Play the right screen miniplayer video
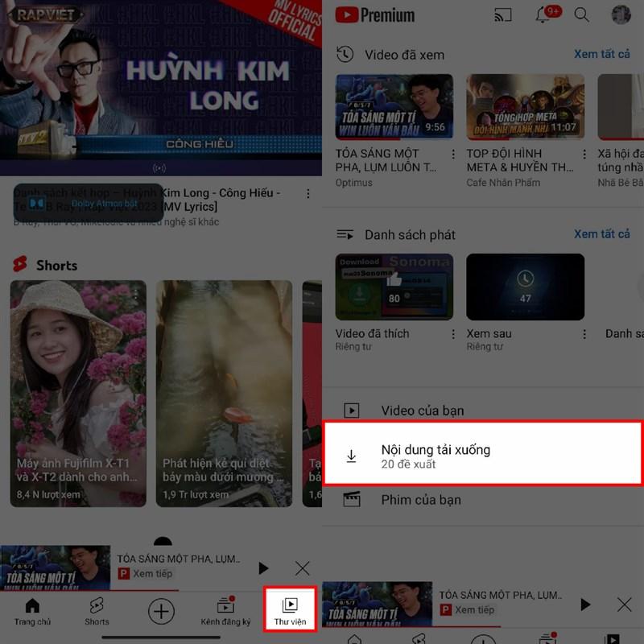The image size is (644, 644). pos(585,605)
